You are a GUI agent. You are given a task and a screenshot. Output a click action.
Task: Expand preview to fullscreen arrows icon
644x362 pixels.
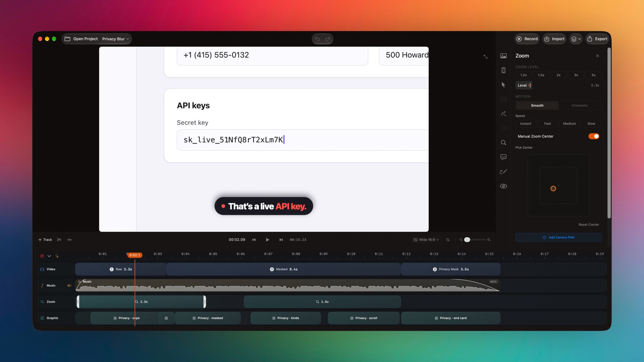tap(485, 57)
